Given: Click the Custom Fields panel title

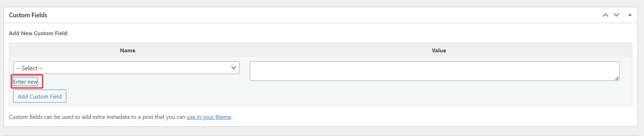Looking at the screenshot, I should (28, 15).
